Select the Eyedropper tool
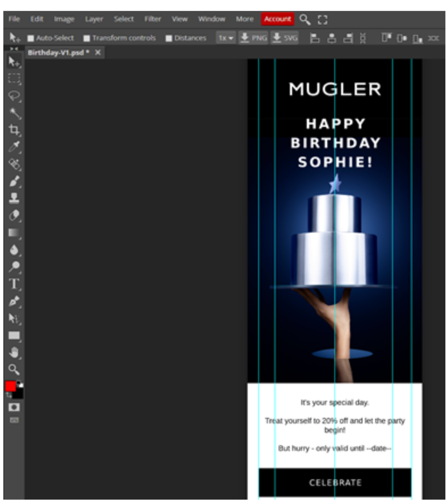 point(14,147)
